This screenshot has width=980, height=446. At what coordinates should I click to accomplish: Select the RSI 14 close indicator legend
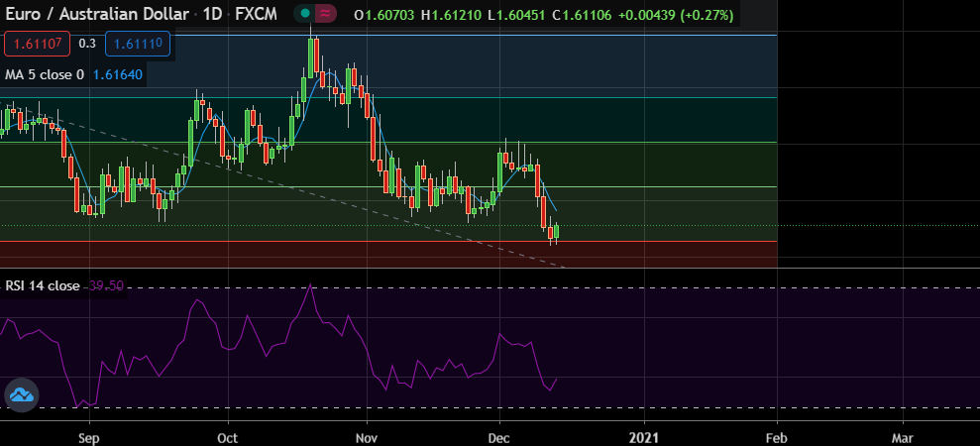click(43, 285)
